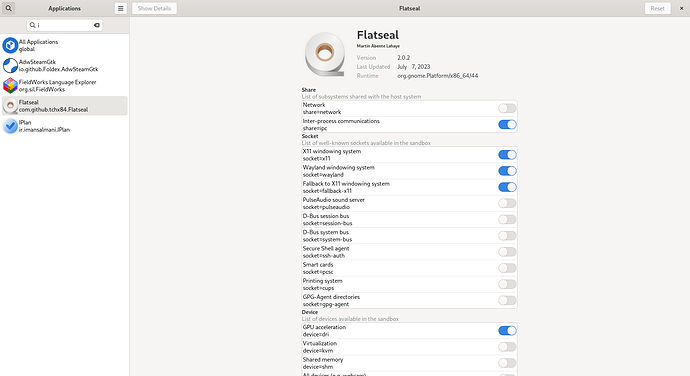Click the search magnifier icon in the header
690x376 pixels.
pyautogui.click(x=8, y=8)
